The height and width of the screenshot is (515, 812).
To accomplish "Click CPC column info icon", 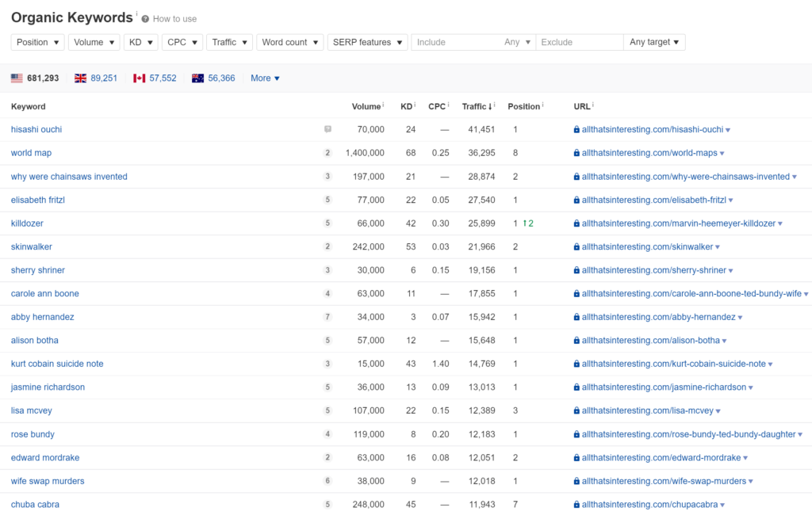I will 449,105.
